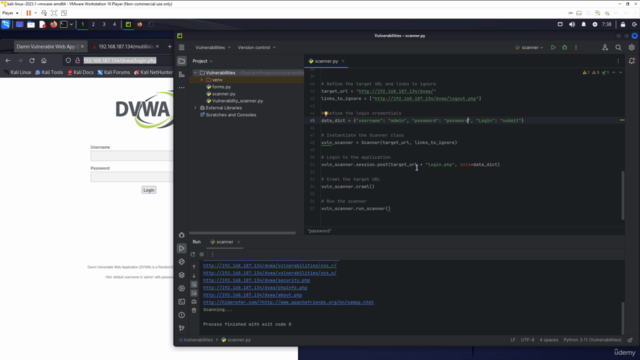Image resolution: width=640 pixels, height=360 pixels.
Task: Open PyCharm settings gear icon
Action: tap(631, 47)
